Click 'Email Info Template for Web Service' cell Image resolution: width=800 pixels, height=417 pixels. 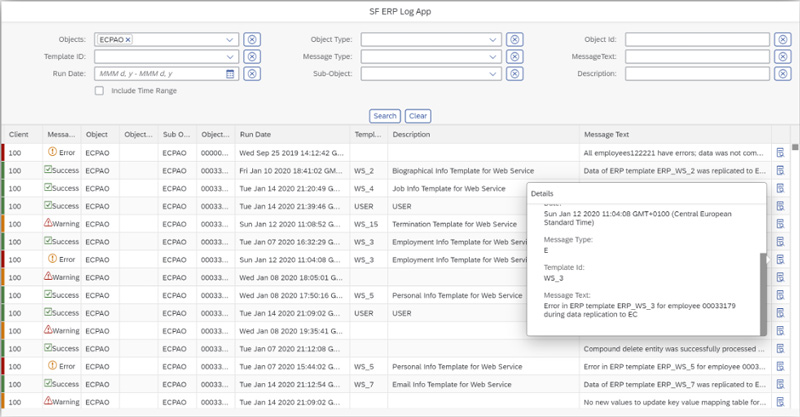click(452, 384)
